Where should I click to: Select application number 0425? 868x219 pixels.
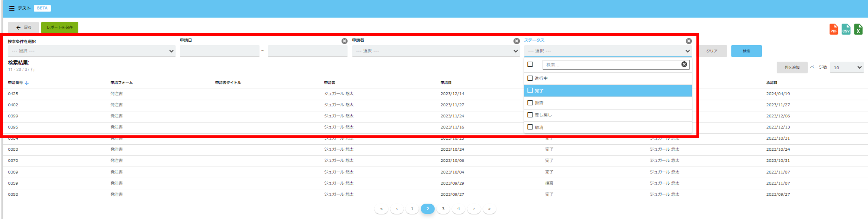(13, 94)
